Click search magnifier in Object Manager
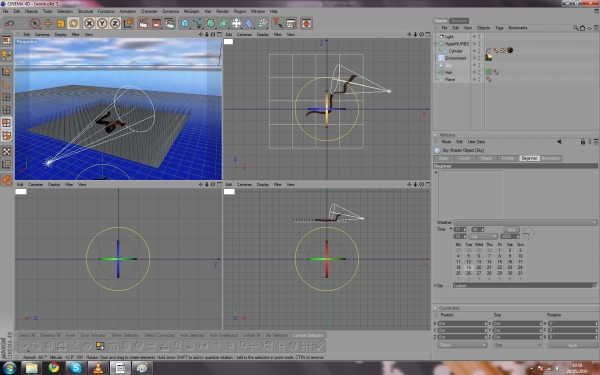600x375 pixels. (x=576, y=28)
